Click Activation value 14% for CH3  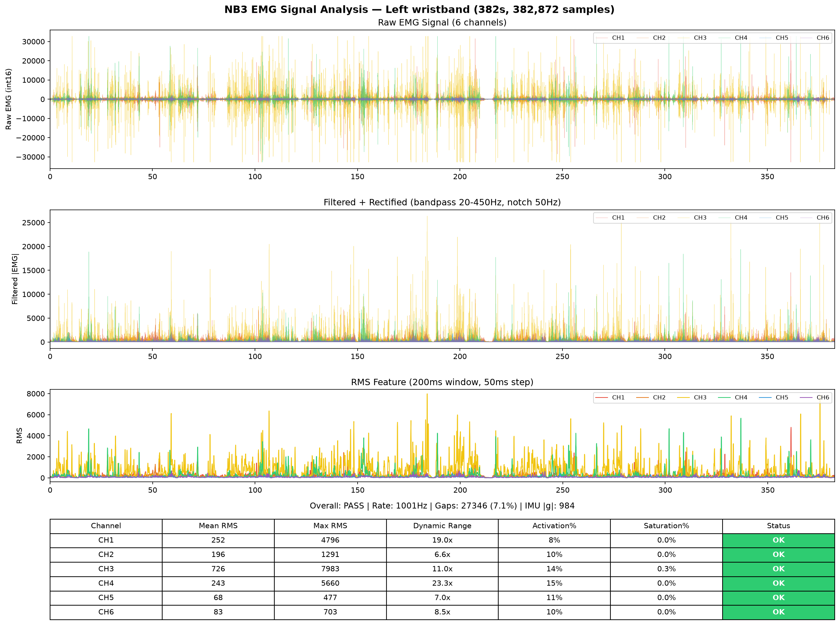click(554, 569)
